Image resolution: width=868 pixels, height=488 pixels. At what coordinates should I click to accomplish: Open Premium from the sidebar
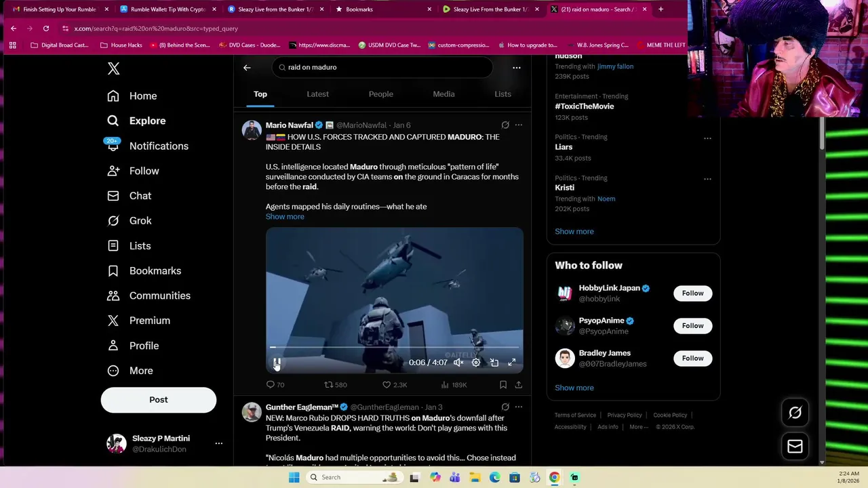(x=138, y=321)
